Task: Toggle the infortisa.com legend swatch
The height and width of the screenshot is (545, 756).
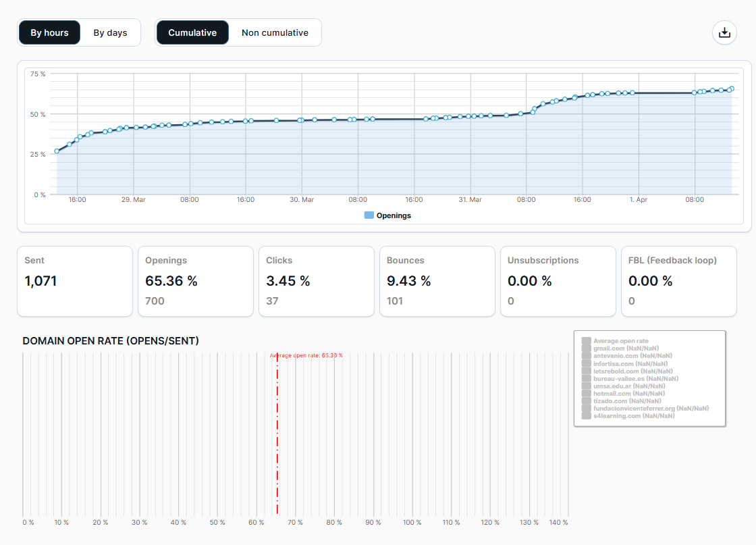Action: click(x=586, y=363)
